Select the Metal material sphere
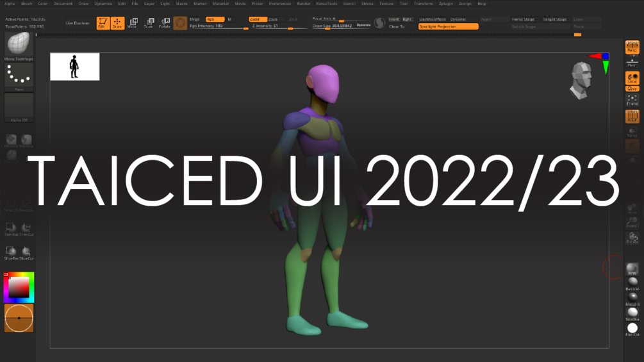The width and height of the screenshot is (644, 362). (632, 299)
